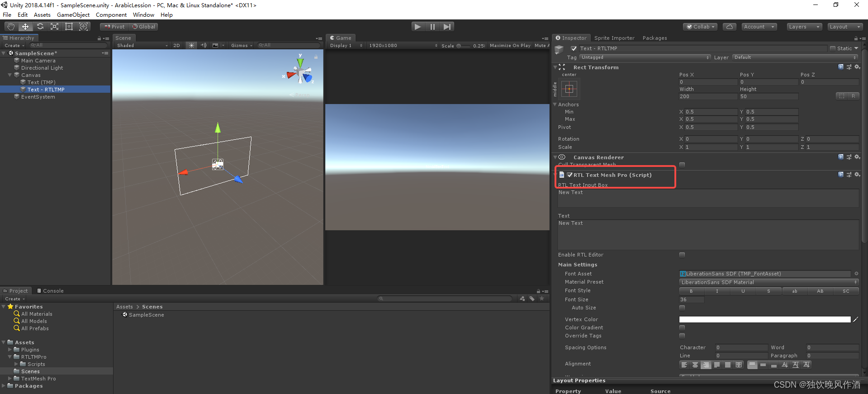This screenshot has height=394, width=868.
Task: Open Rect Transform help reference icon
Action: 841,67
